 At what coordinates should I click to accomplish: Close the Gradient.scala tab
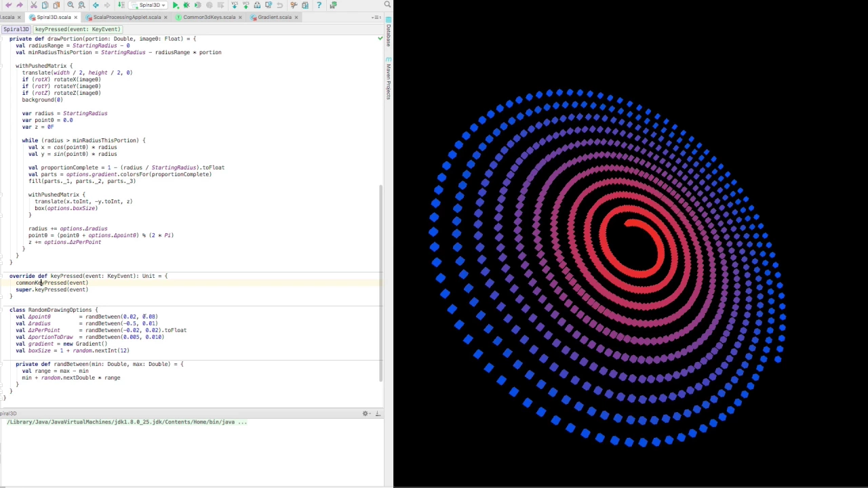(296, 17)
